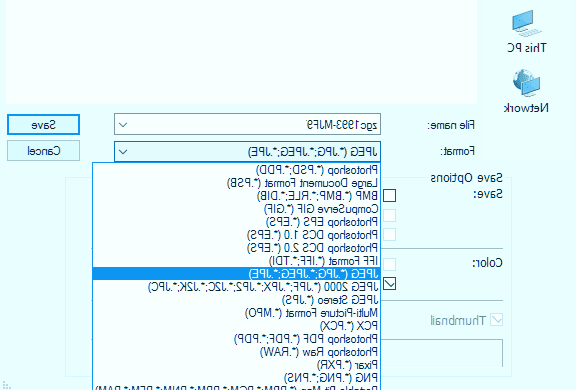Image resolution: width=576 pixels, height=390 pixels.
Task: Collapse the Format dropdown arrow
Action: click(123, 151)
